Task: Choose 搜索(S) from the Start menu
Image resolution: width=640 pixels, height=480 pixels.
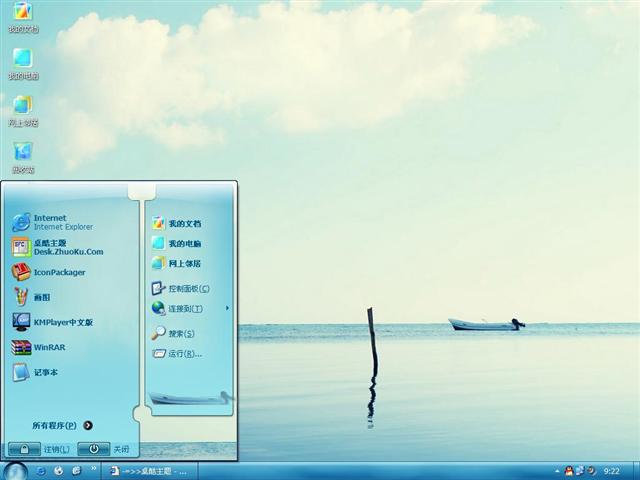Action: point(180,333)
